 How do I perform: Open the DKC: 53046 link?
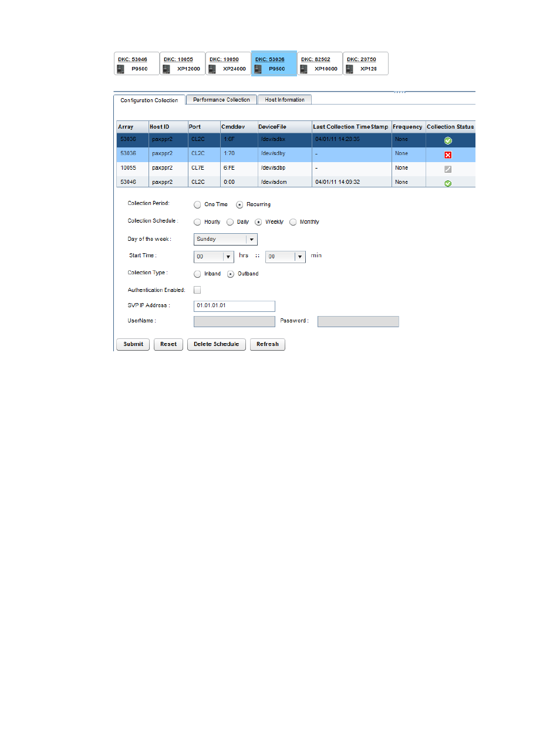coord(133,59)
